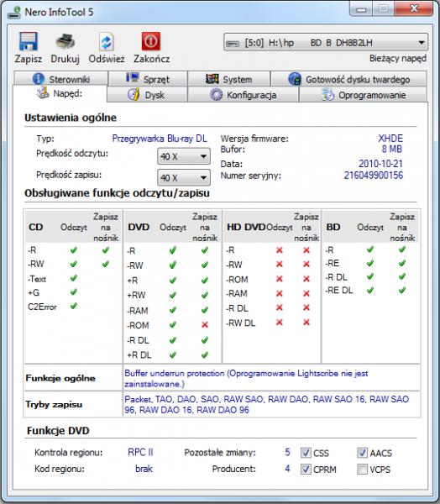Click the Funkcje ogólne row label
Screen dimensions: 440x504
pyautogui.click(x=60, y=378)
